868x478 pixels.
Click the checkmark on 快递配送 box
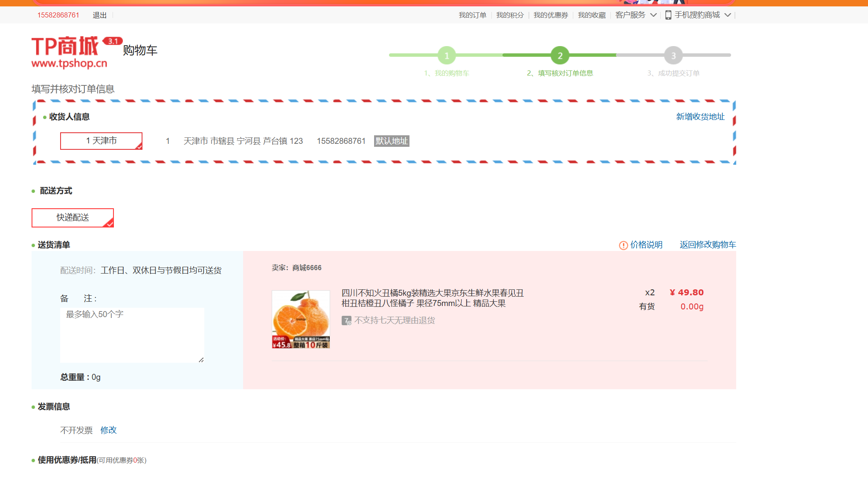(x=110, y=224)
